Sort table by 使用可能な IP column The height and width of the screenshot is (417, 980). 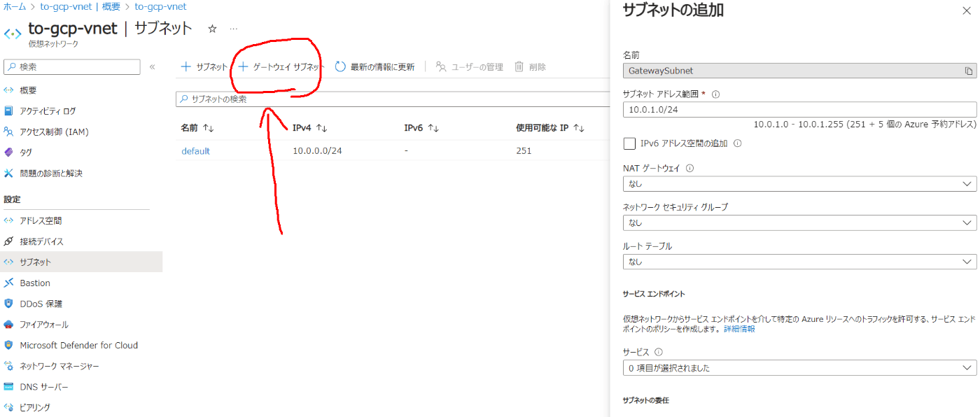[550, 128]
